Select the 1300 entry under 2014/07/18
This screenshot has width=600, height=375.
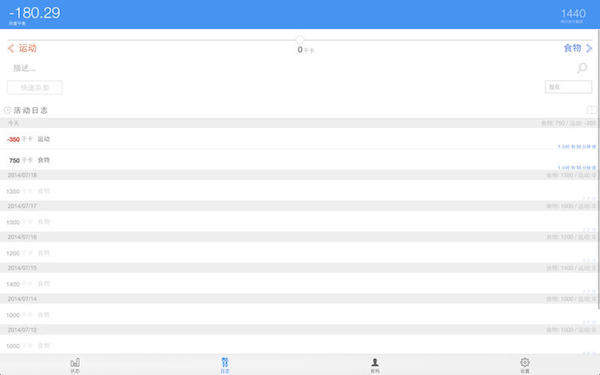(x=300, y=191)
